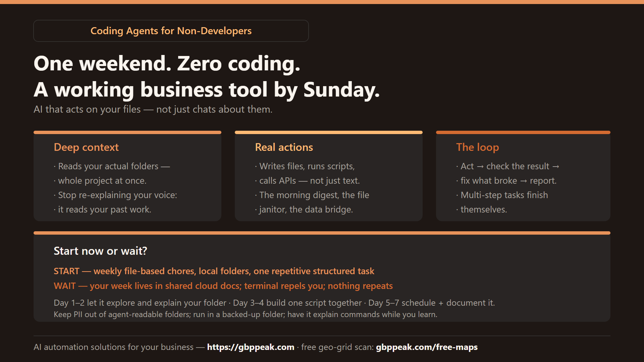Click the 'Day 1–2 let it explore' schedule line
The height and width of the screenshot is (362, 644).
274,303
